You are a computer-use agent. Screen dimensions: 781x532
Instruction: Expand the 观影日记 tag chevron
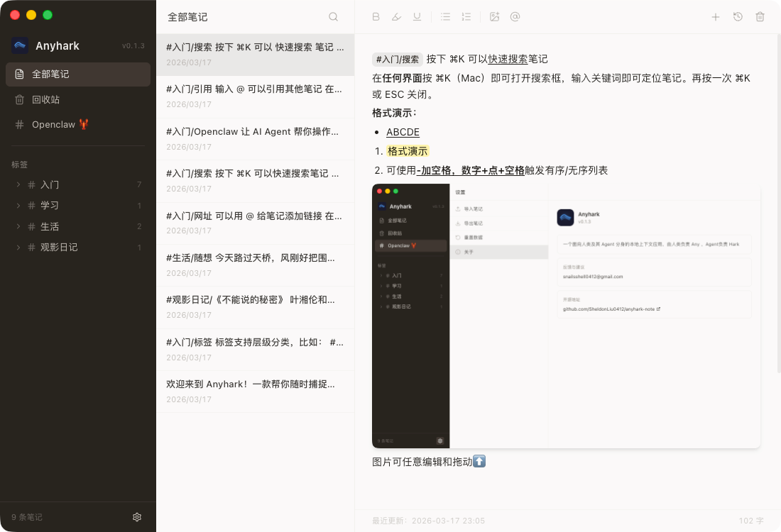18,248
